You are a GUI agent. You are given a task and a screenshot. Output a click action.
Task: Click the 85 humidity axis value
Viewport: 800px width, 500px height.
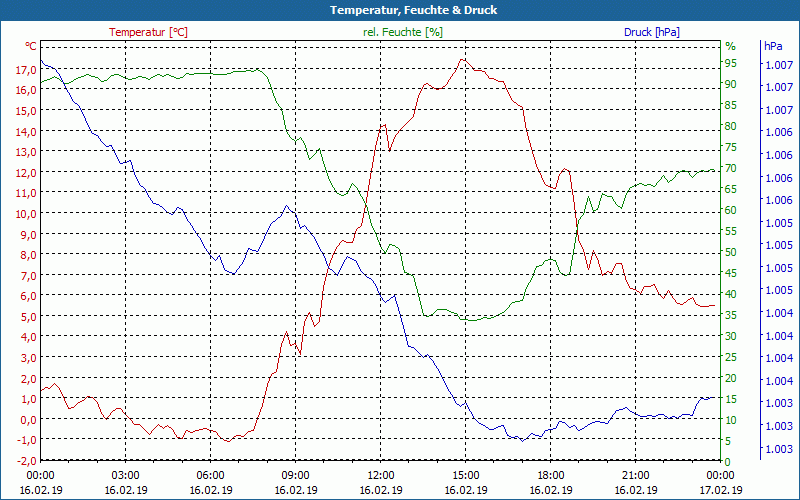(731, 105)
